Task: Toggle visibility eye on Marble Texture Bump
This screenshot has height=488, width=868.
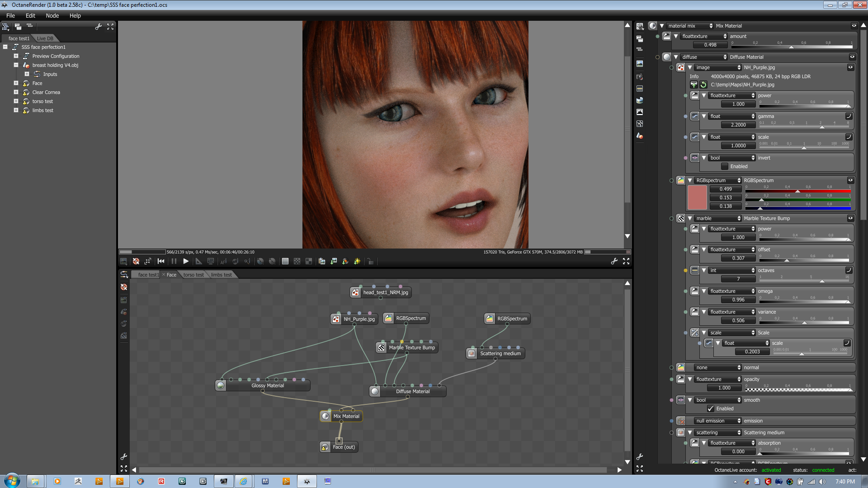Action: click(850, 218)
